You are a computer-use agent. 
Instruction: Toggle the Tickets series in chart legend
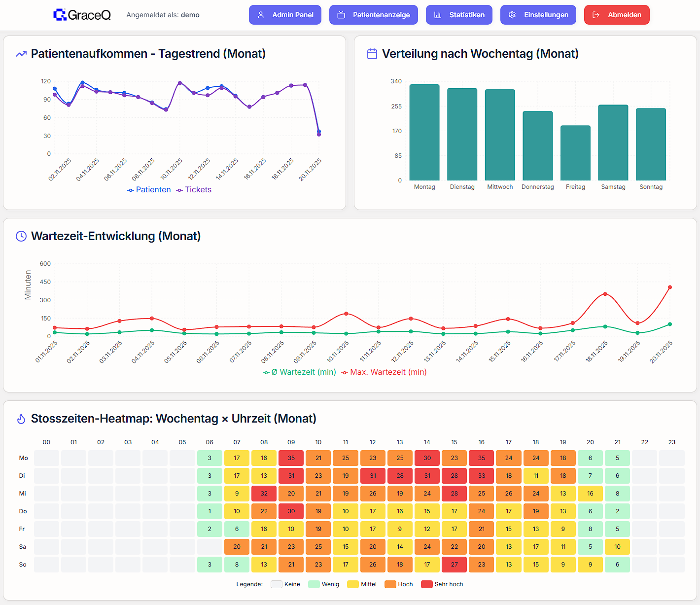[194, 190]
